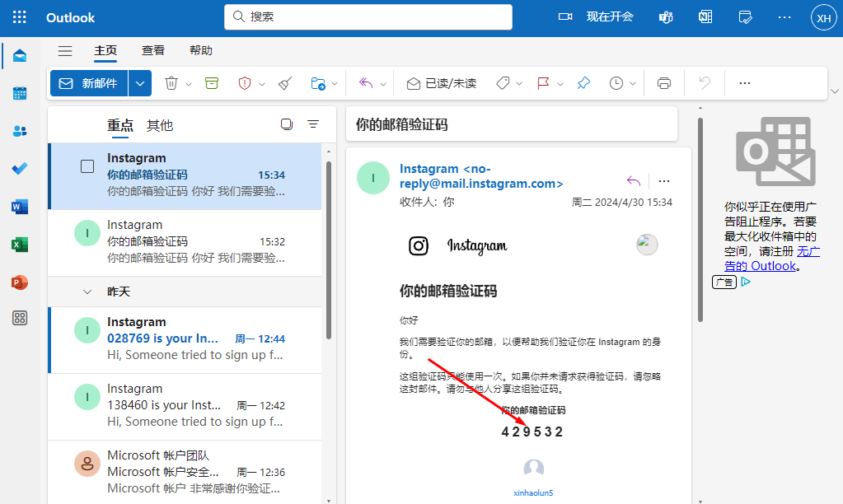Print the message with printer icon
This screenshot has height=504, width=843.
(664, 83)
